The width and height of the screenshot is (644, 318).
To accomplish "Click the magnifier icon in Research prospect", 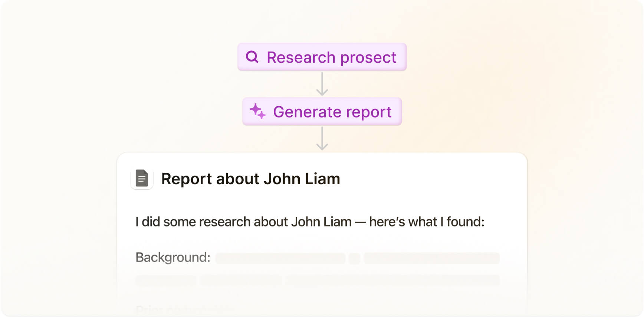I will [252, 57].
